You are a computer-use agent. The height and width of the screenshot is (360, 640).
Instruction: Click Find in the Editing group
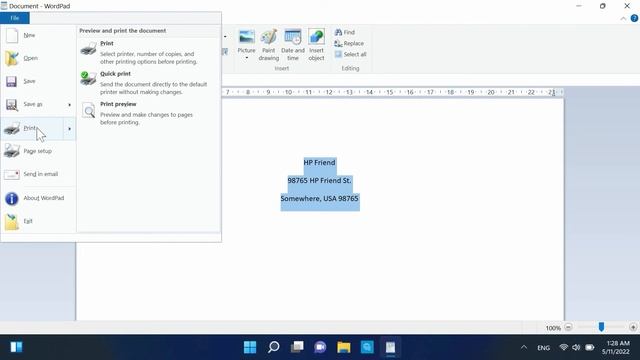tap(345, 32)
